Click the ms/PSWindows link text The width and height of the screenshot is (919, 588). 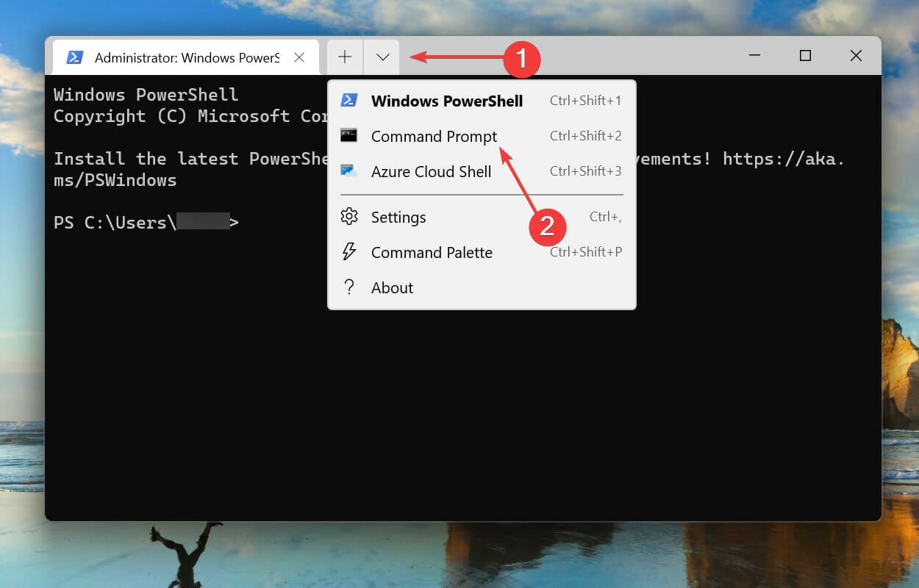pyautogui.click(x=115, y=180)
